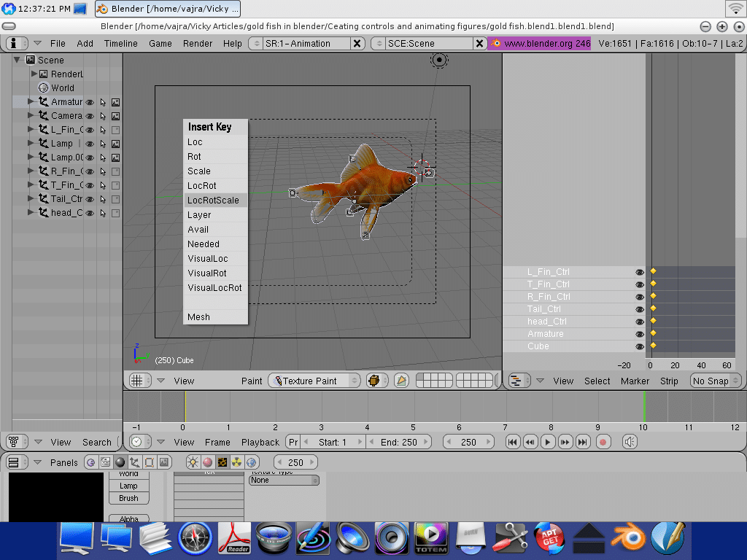
Task: Click the End: 250 frame field
Action: [x=398, y=442]
